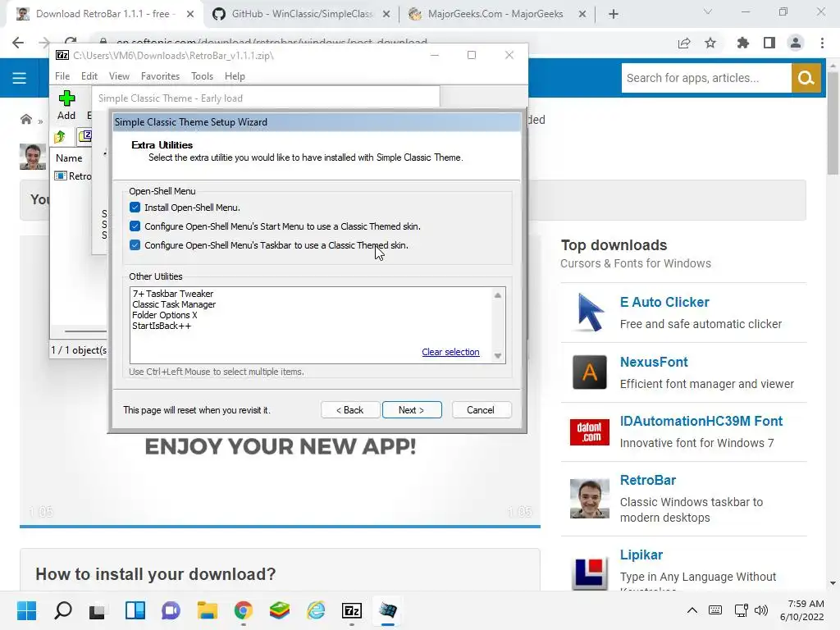The height and width of the screenshot is (630, 840).
Task: Open 7-Zip Help menu
Action: 235,76
